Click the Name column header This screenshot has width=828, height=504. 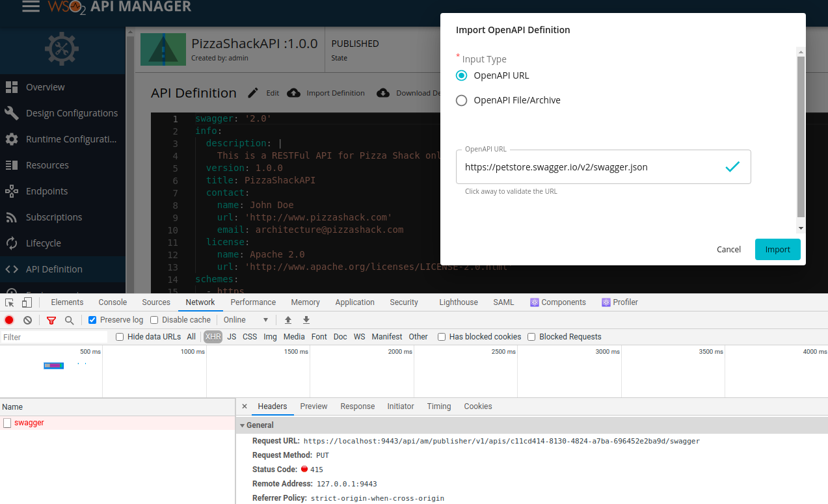(x=118, y=407)
